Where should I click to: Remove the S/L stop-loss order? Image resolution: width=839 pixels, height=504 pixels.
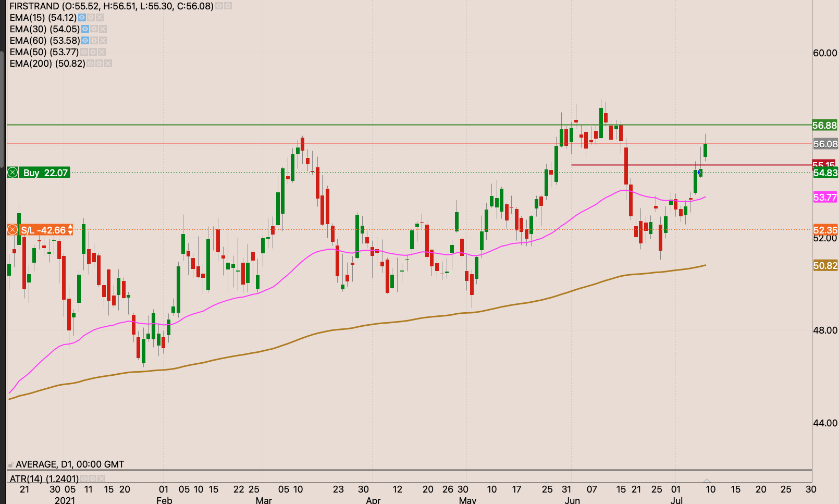[13, 230]
